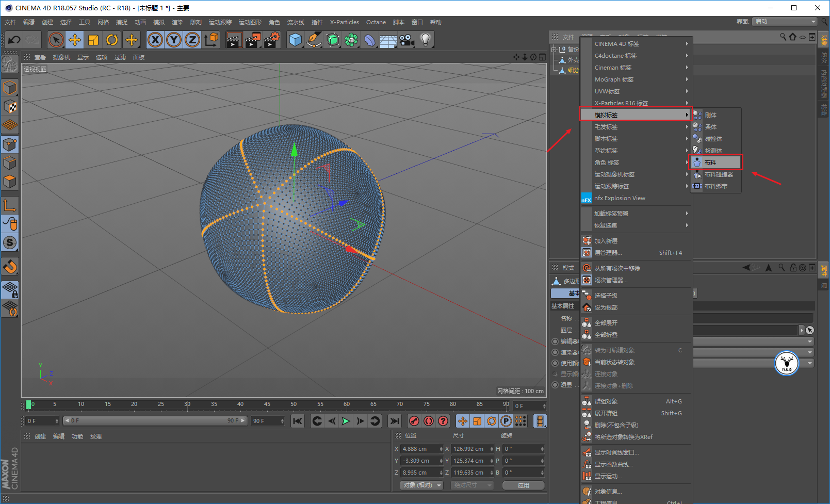Toggle 编辑器 visibility radio option
This screenshot has width=830, height=504.
pos(555,342)
